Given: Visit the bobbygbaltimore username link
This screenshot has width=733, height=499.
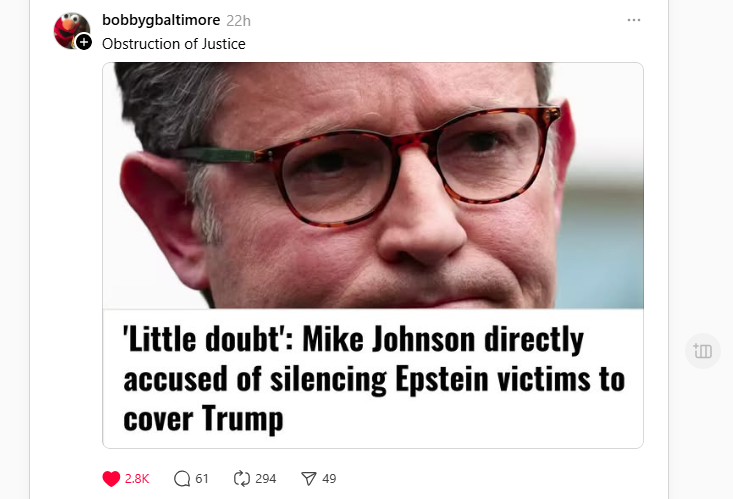Looking at the screenshot, I should 161,20.
